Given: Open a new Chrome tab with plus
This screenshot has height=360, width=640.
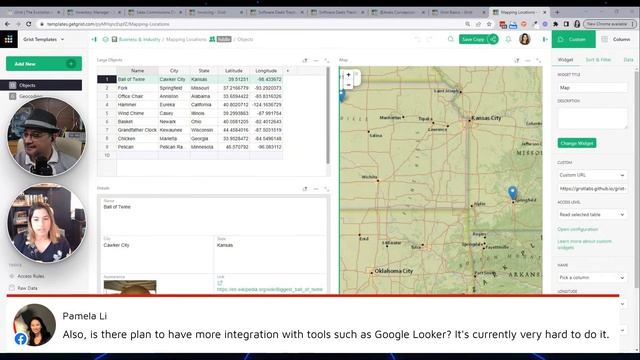Looking at the screenshot, I should pyautogui.click(x=557, y=12).
